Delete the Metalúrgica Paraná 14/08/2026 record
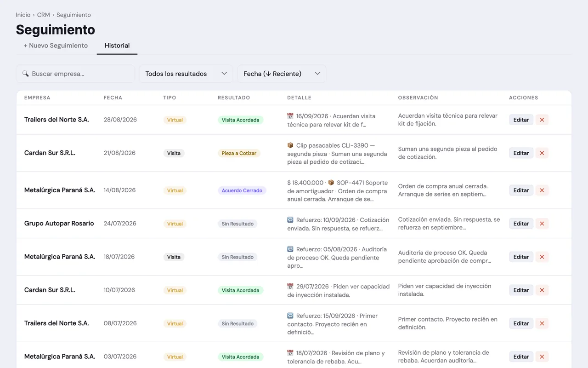 pos(542,190)
